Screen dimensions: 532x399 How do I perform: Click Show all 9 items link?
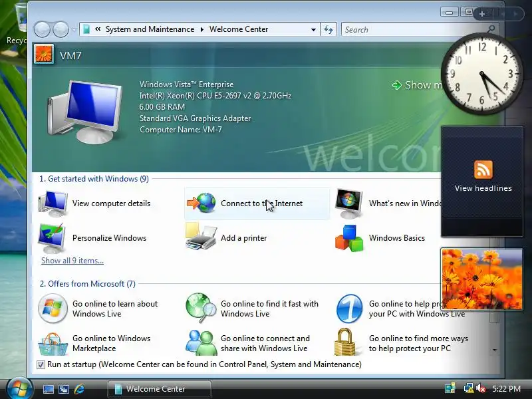tap(72, 261)
